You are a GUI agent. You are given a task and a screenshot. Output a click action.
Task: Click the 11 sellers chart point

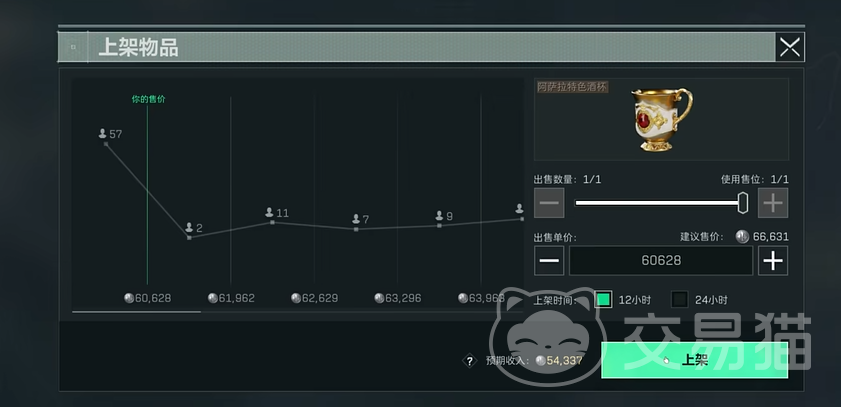pyautogui.click(x=272, y=222)
